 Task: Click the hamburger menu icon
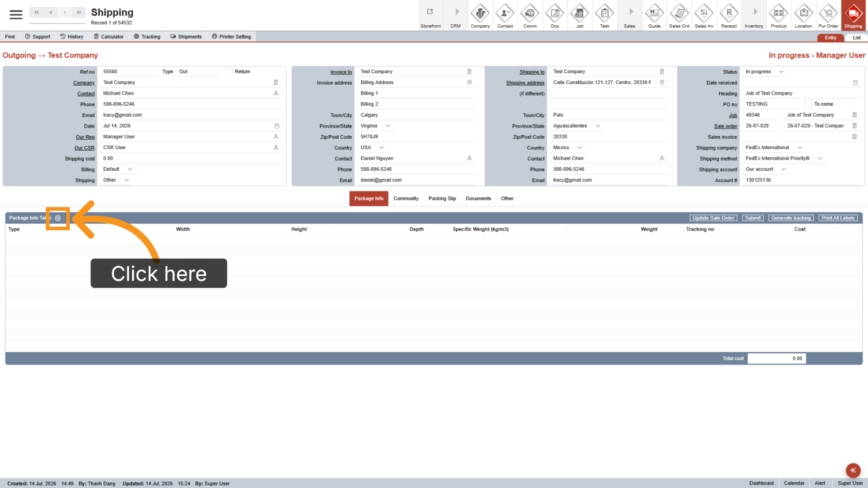(16, 14)
